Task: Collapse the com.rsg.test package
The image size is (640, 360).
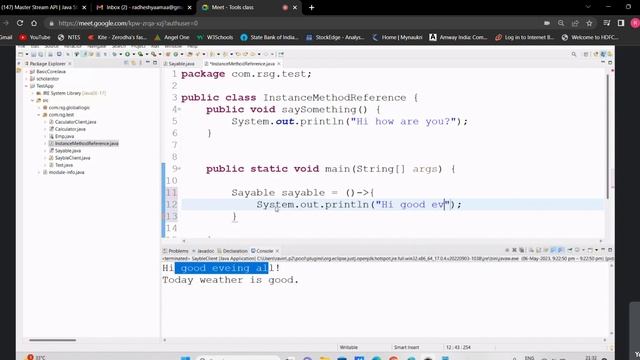Action: pyautogui.click(x=39, y=115)
